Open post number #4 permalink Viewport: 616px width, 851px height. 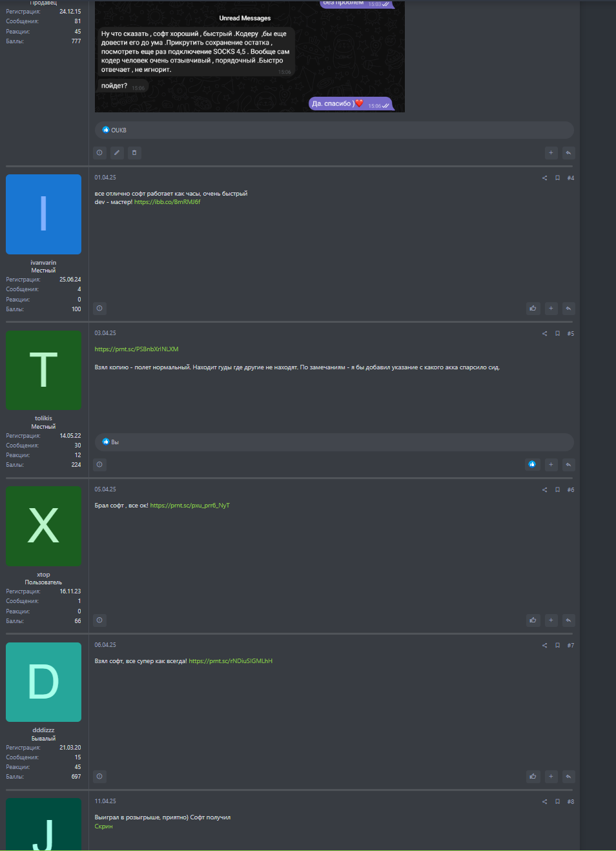click(x=571, y=178)
